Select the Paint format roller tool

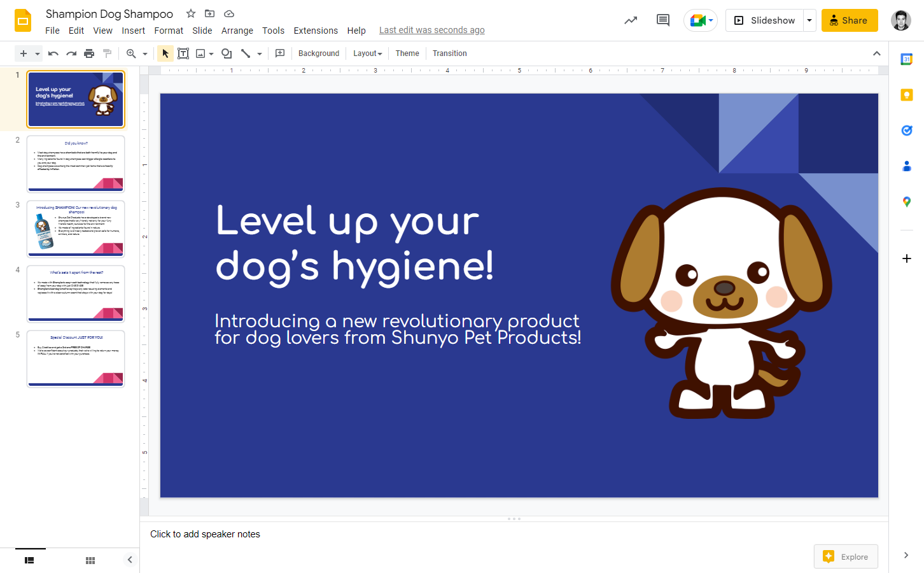[107, 53]
